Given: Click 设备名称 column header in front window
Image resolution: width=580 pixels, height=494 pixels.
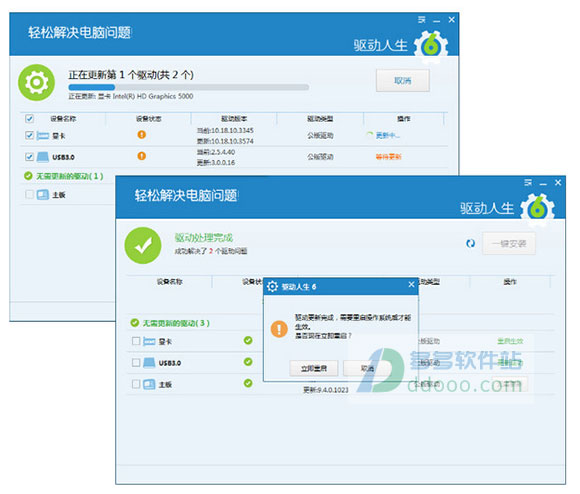Looking at the screenshot, I should (x=169, y=281).
